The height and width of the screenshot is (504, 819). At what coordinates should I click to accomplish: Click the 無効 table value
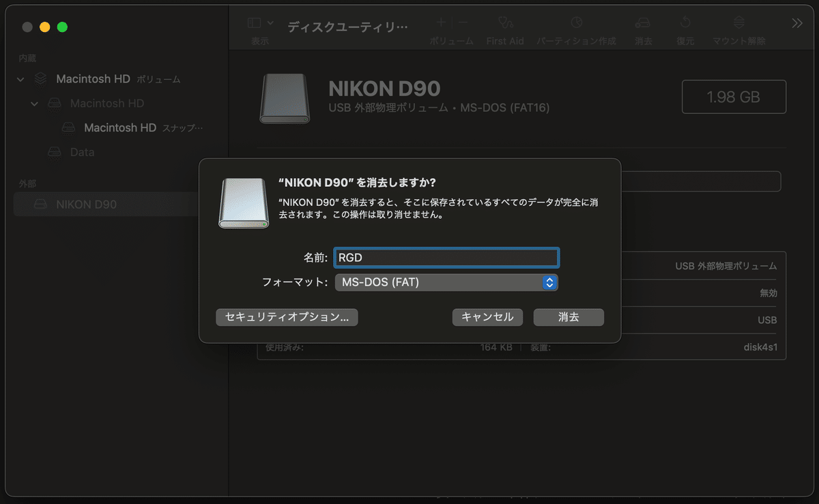click(768, 293)
